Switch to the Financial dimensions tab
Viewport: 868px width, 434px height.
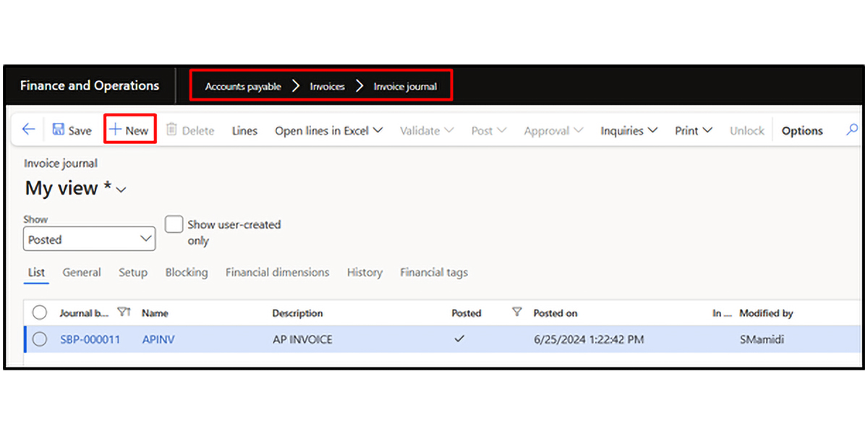coord(277,273)
